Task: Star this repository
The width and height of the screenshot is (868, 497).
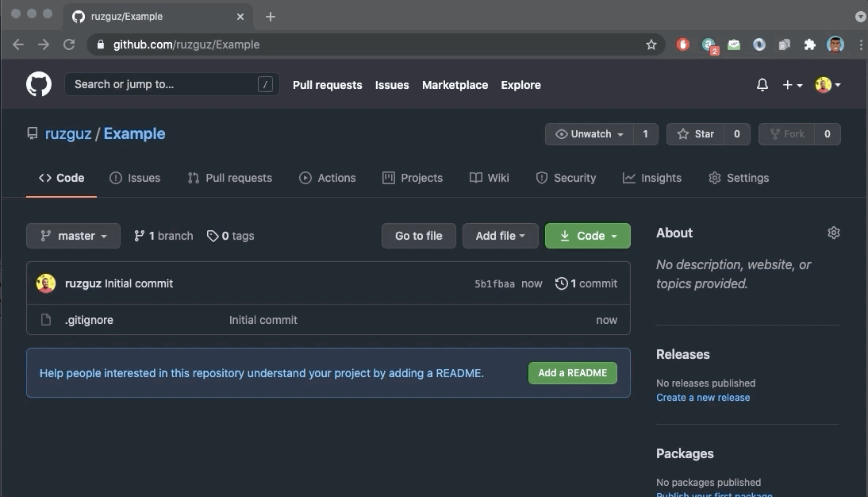Action: point(696,134)
